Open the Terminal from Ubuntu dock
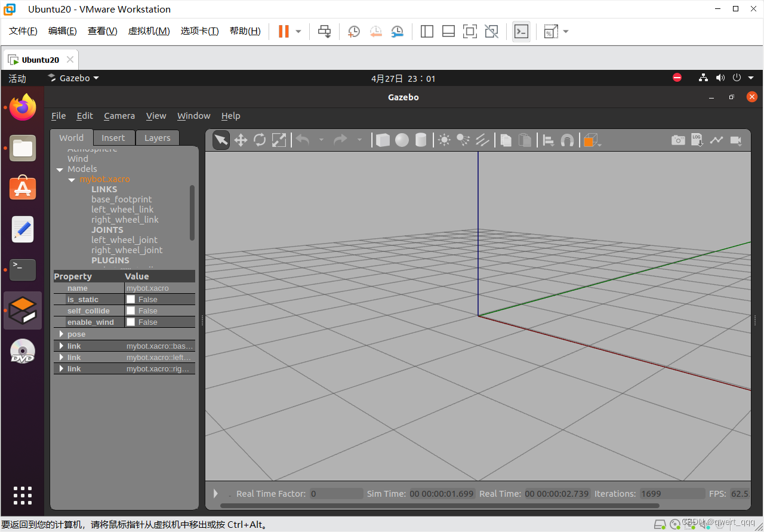Screen dimensions: 764x532 click(x=23, y=270)
